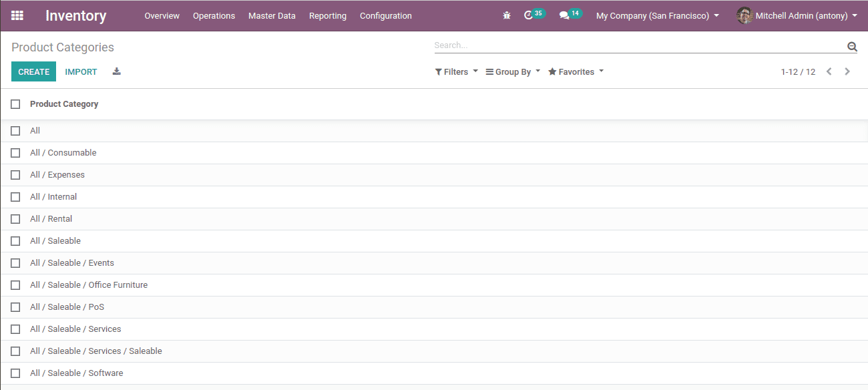This screenshot has width=868, height=390.
Task: Select all rows via header checkbox
Action: (15, 104)
